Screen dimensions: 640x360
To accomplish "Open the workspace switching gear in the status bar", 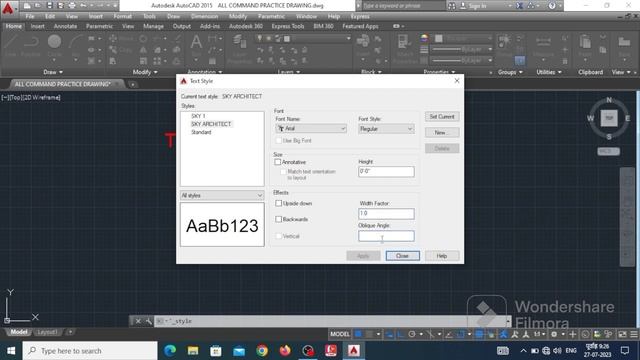I will 554,334.
